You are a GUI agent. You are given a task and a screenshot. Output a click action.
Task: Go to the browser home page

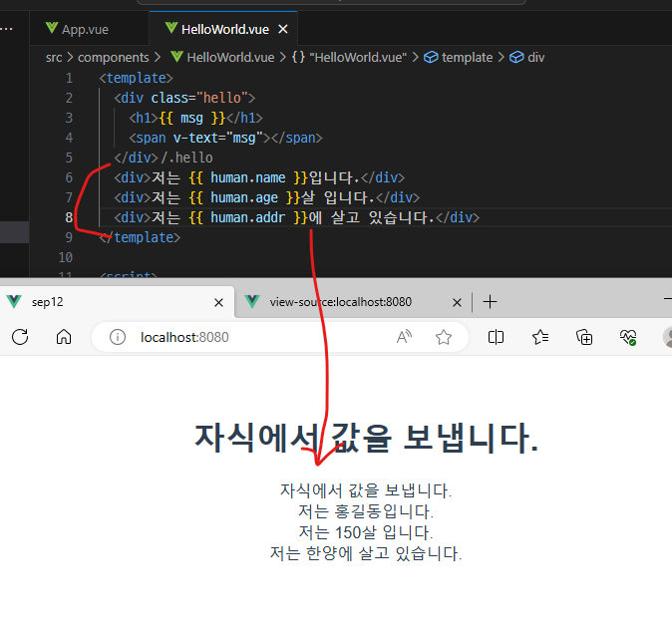point(64,337)
